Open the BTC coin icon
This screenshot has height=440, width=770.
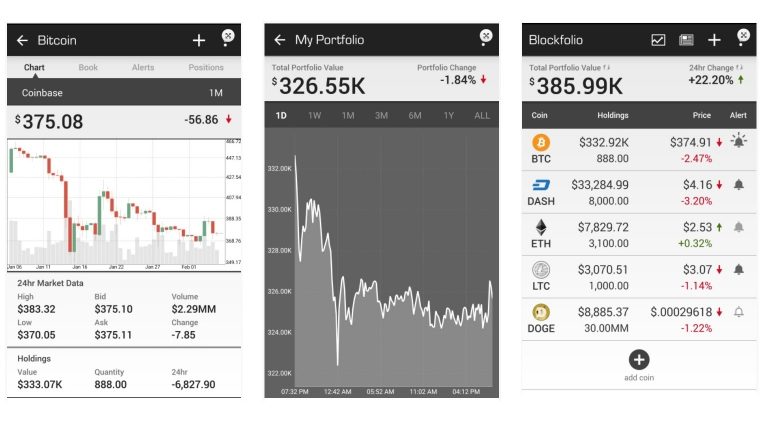(x=541, y=143)
